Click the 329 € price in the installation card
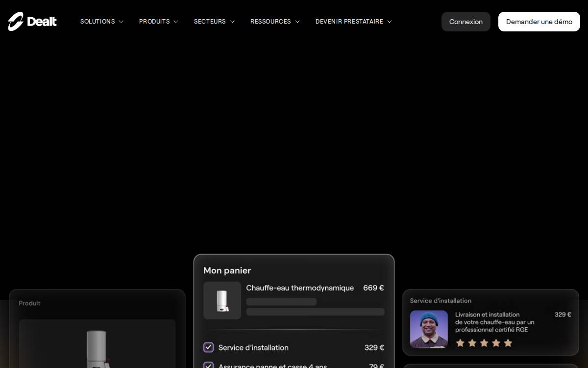Image resolution: width=588 pixels, height=368 pixels. coord(563,315)
